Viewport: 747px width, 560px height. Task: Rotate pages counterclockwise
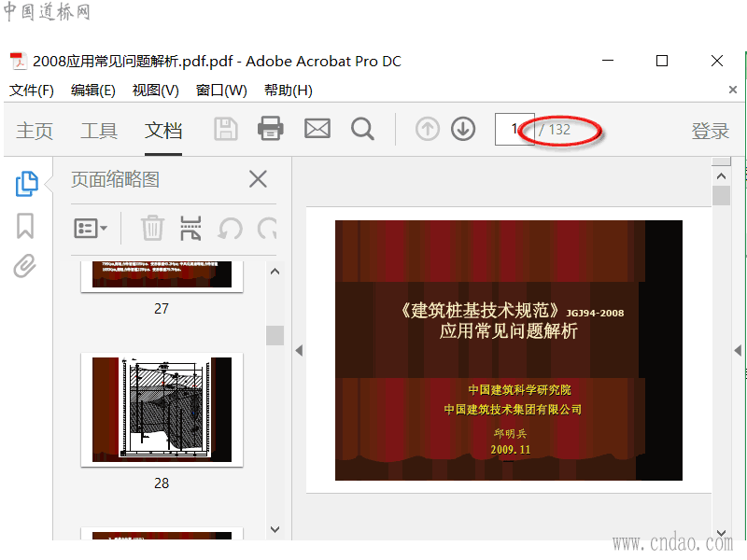click(x=230, y=229)
